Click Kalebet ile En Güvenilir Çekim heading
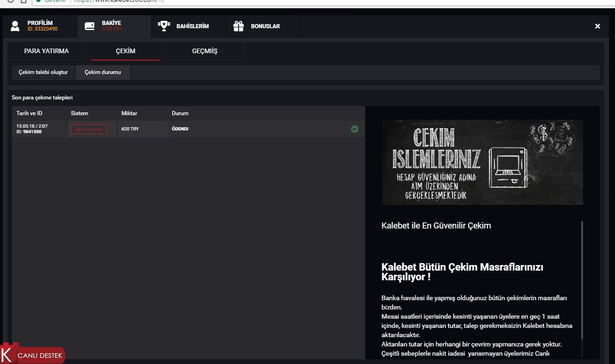 [436, 226]
